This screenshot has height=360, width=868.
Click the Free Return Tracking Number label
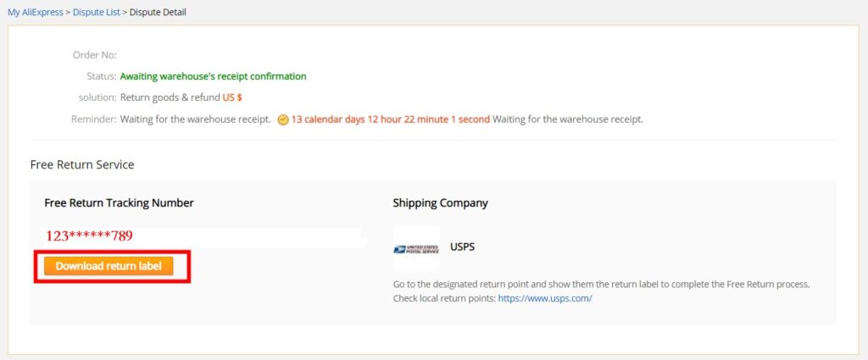point(119,203)
